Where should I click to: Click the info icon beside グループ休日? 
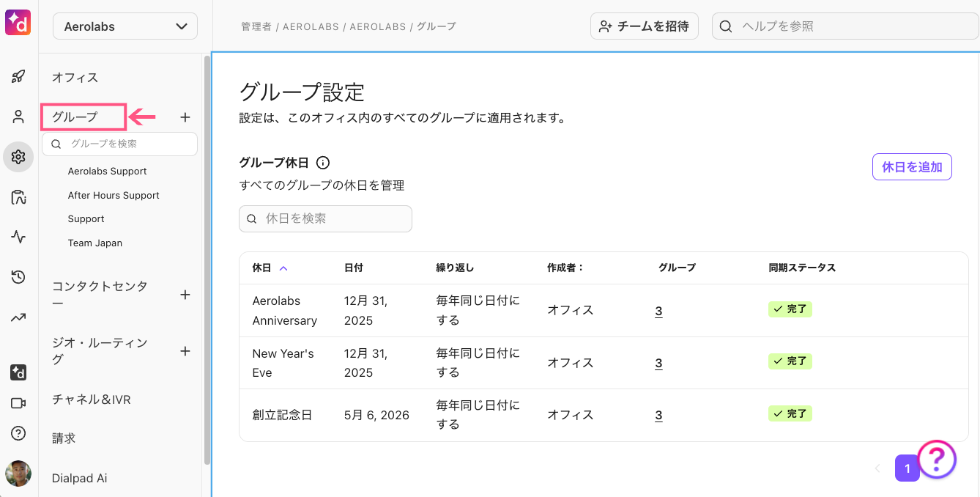[322, 163]
